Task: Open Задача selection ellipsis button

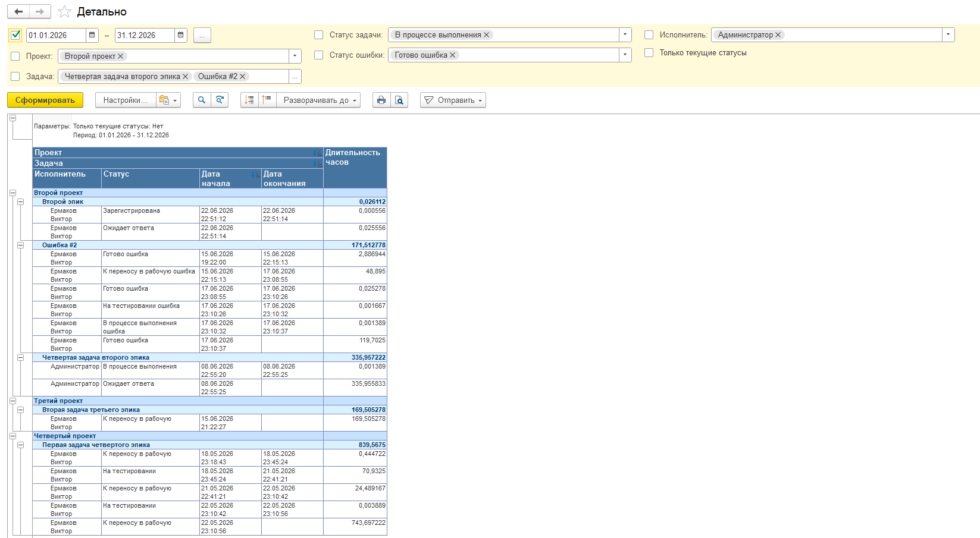Action: tap(295, 76)
